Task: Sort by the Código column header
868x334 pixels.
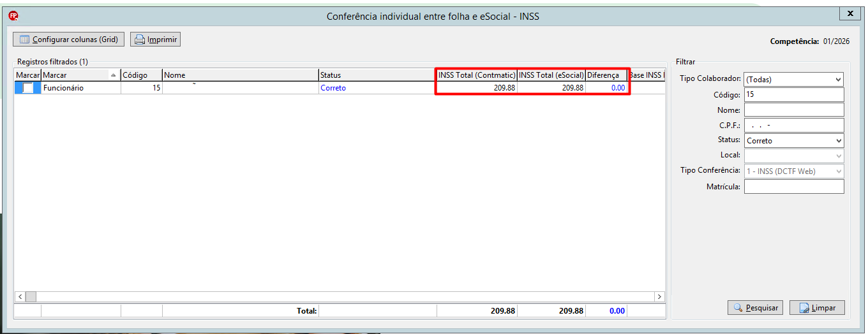Action: pos(142,75)
